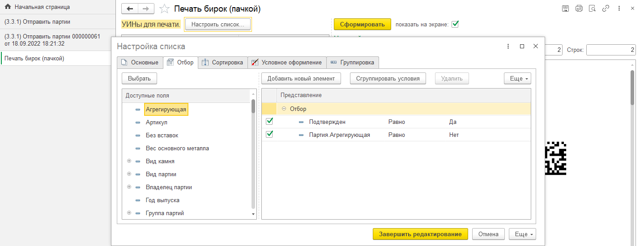Viewport: 644px width, 246px height.
Task: Maximize the Настройка списка dialog
Action: point(522,46)
